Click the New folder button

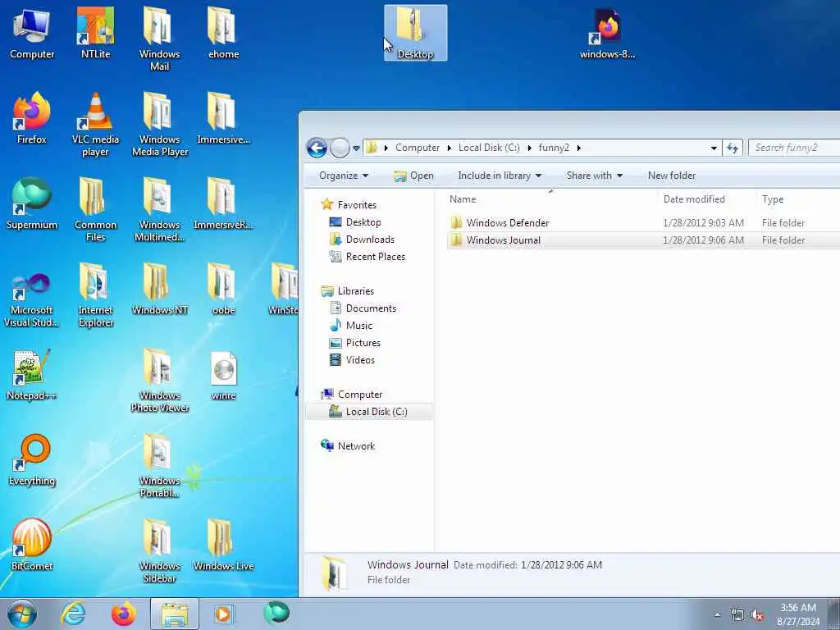pyautogui.click(x=671, y=176)
